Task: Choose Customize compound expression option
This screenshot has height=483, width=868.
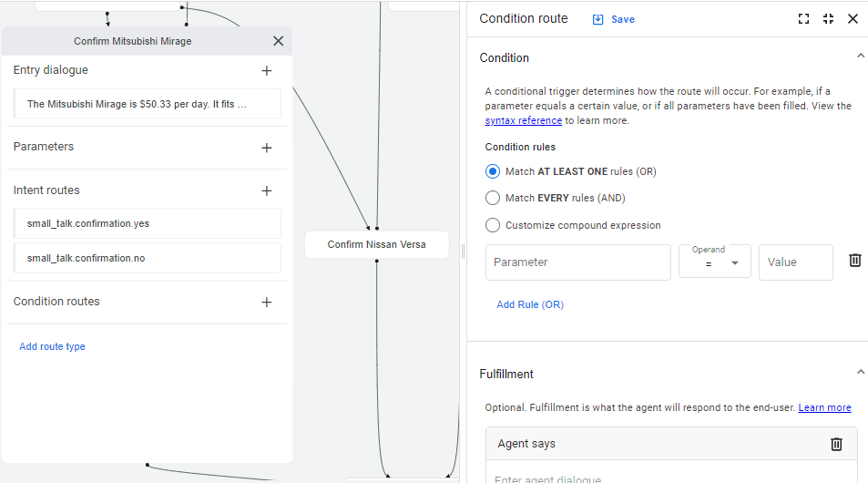Action: click(493, 225)
